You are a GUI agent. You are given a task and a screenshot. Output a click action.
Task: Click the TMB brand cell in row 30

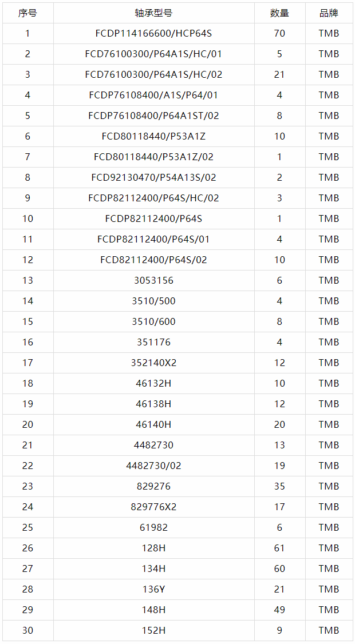pos(329,630)
